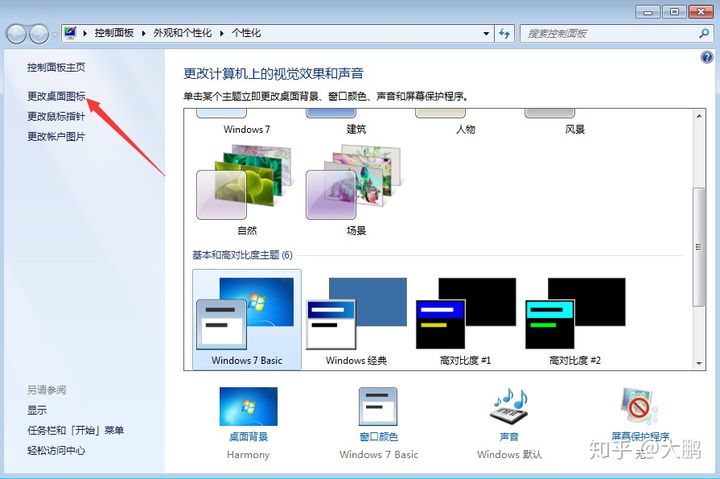Open 更改鼠标指针 link
Viewport: 720px width, 479px height.
[x=56, y=116]
